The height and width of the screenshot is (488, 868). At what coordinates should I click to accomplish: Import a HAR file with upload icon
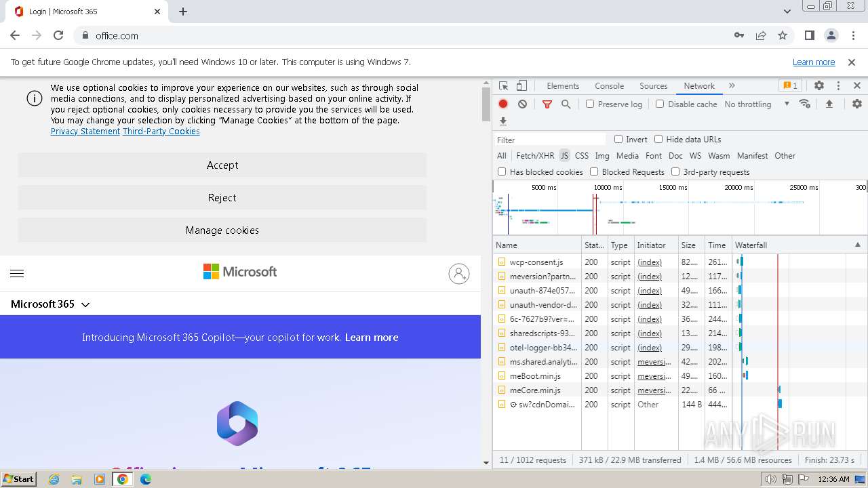[829, 104]
